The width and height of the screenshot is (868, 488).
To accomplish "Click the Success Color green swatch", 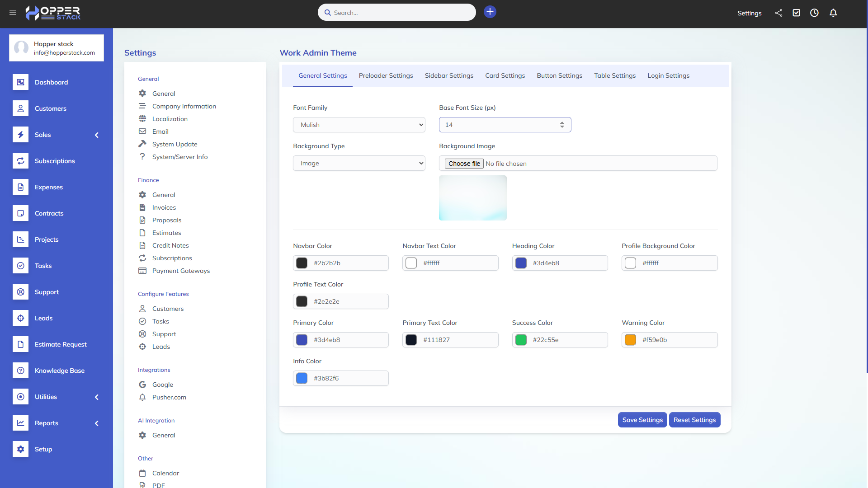I will point(521,340).
